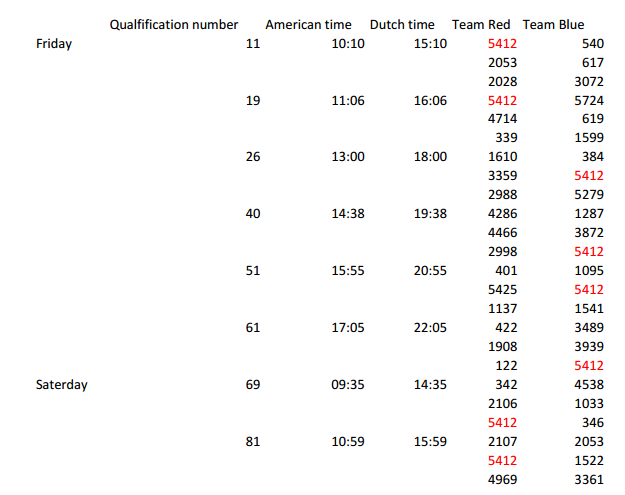The height and width of the screenshot is (495, 625).
Task: Select Team Red value 4969
Action: point(502,479)
